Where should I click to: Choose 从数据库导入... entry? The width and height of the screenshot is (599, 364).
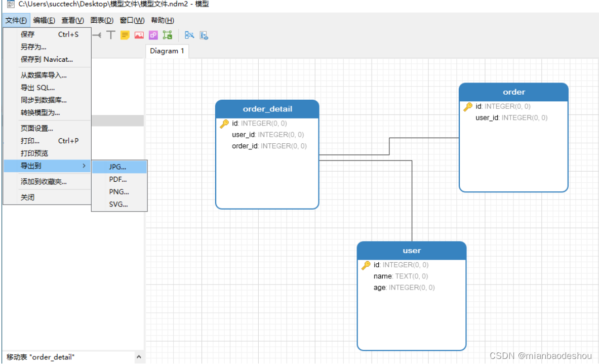(47, 75)
